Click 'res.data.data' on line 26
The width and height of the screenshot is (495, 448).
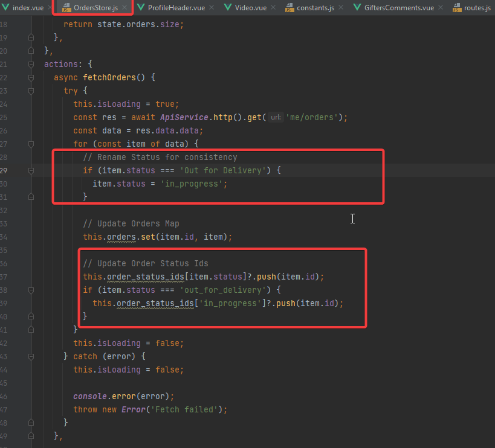[x=167, y=131]
